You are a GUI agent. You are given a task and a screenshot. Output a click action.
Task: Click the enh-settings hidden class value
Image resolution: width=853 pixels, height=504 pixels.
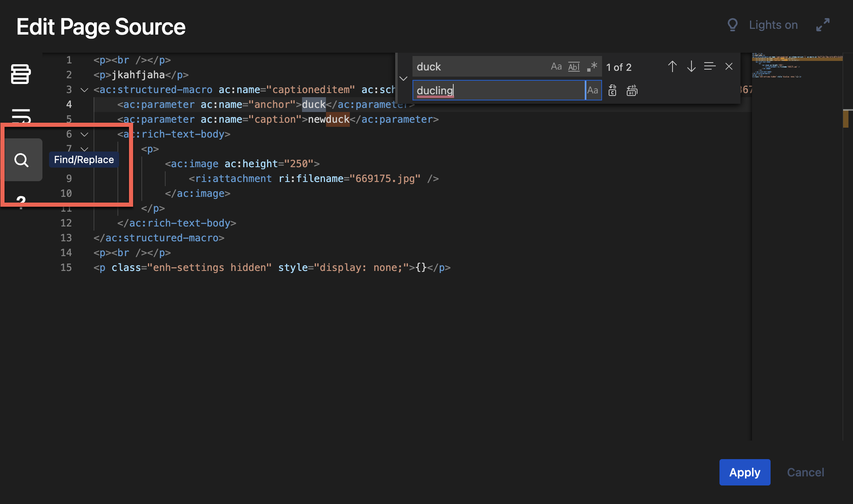(209, 268)
